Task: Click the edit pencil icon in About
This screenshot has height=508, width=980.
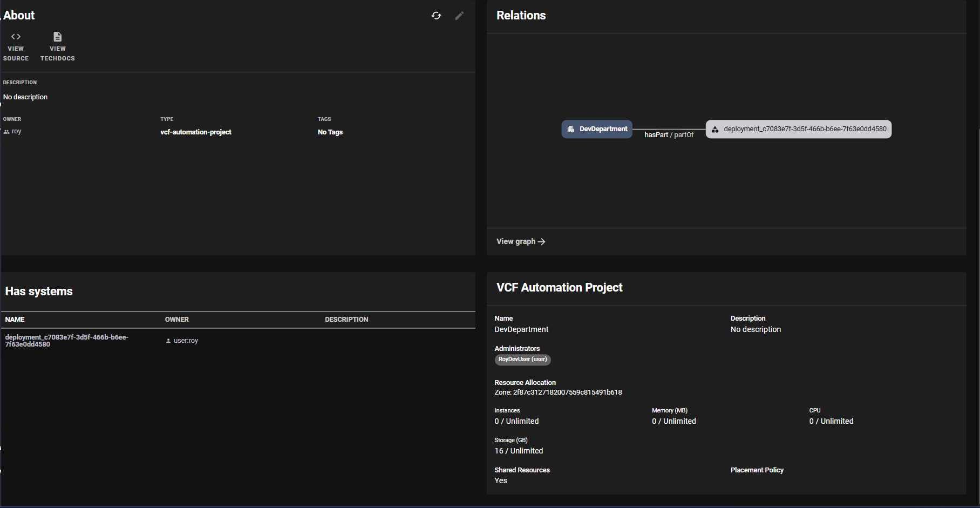Action: coord(459,16)
